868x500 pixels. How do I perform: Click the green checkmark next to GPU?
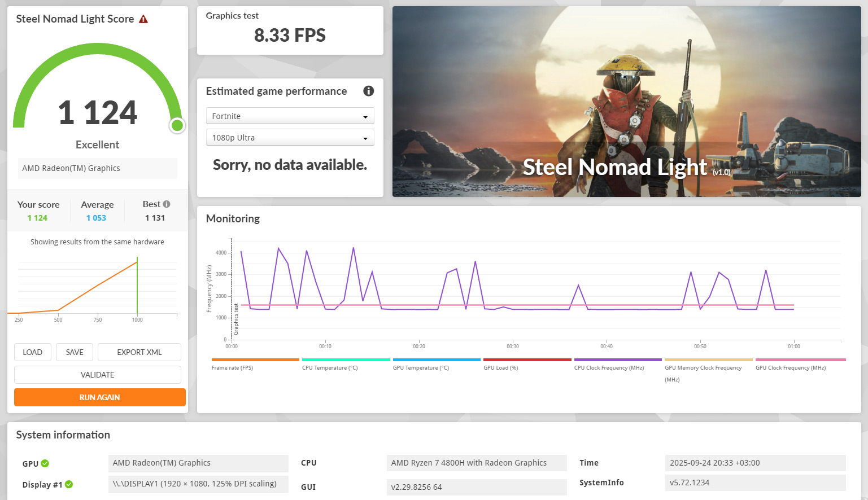coord(45,463)
